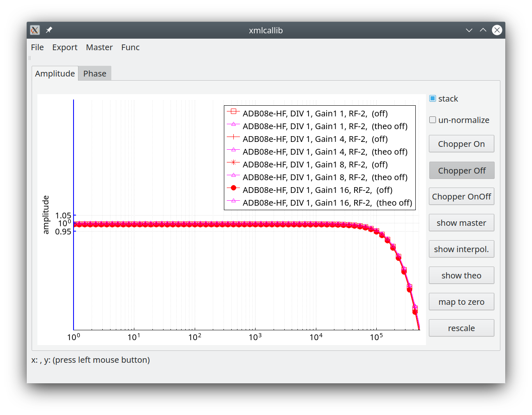This screenshot has height=415, width=532.
Task: Select legend entry Gain1 8, RF-2, (off)
Action: (x=315, y=165)
